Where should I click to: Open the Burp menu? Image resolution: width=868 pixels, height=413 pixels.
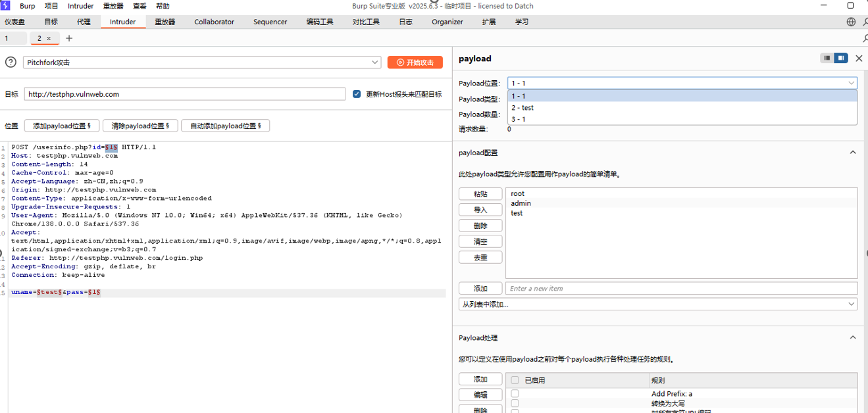pyautogui.click(x=28, y=6)
